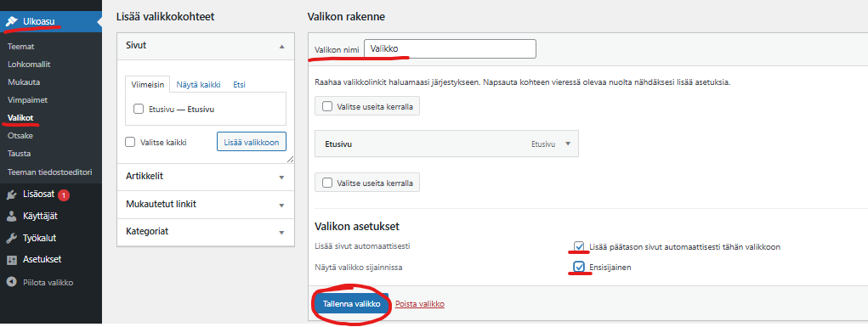Click the Työkalut wrench icon

click(x=11, y=239)
